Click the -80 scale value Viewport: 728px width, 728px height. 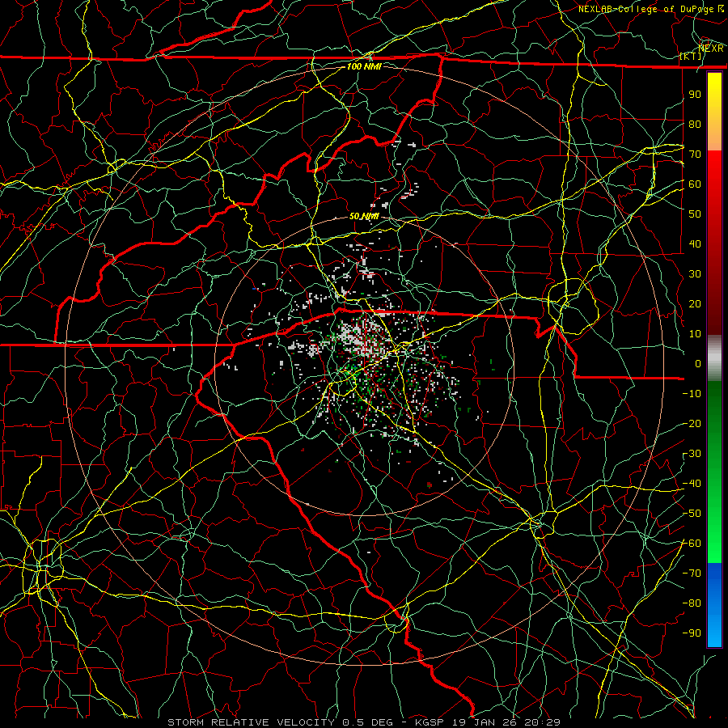pos(692,603)
